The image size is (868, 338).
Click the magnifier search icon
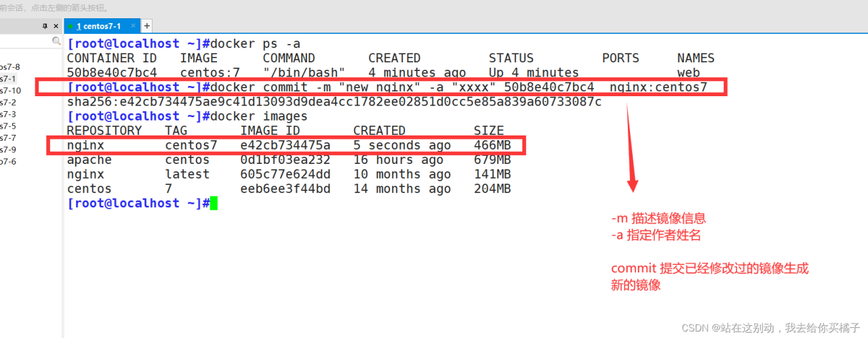[57, 42]
